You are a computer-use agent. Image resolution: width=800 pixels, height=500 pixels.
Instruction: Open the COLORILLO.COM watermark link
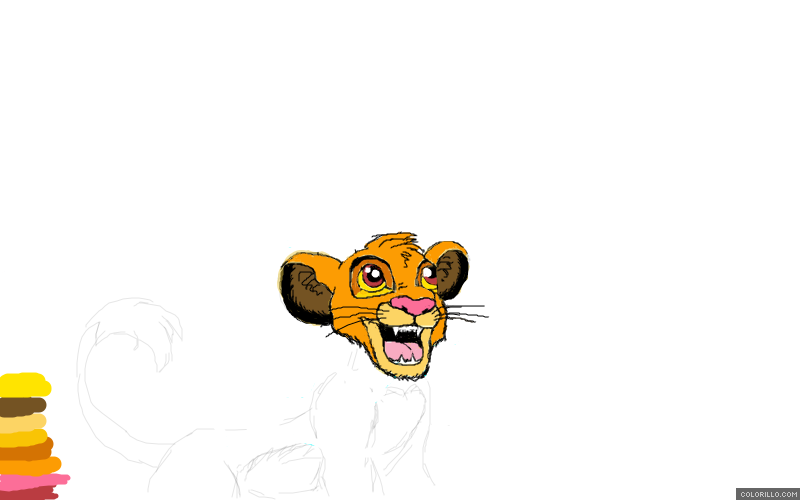(x=768, y=494)
